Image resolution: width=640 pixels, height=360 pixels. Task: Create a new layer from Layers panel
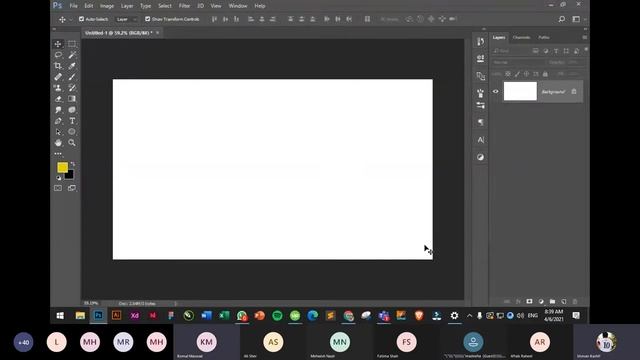point(564,301)
